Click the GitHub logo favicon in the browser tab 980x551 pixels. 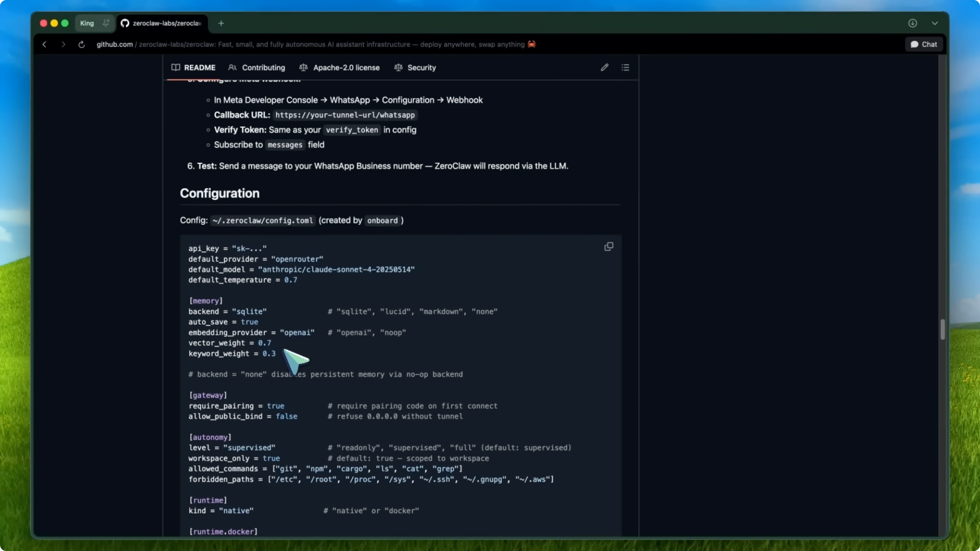pyautogui.click(x=125, y=23)
